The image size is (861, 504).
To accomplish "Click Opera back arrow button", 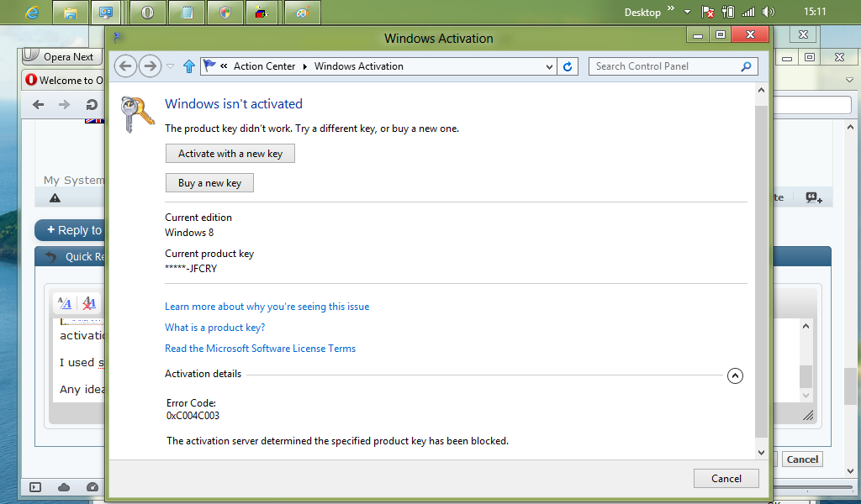I will click(x=38, y=104).
